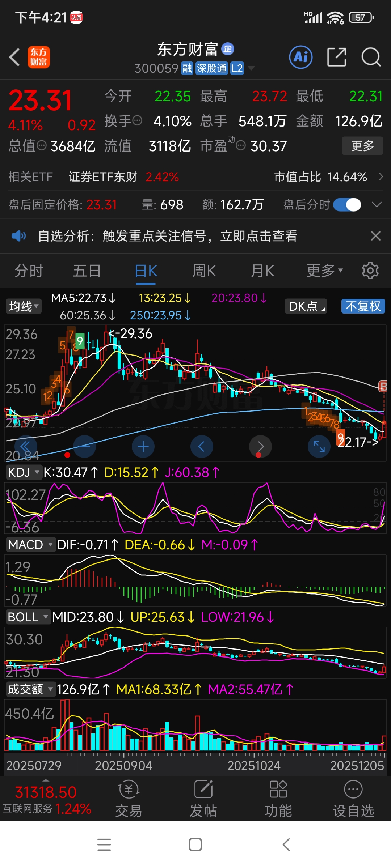Tap the info icon next to 总值
Screen dimensions: 391x868
[x=42, y=146]
